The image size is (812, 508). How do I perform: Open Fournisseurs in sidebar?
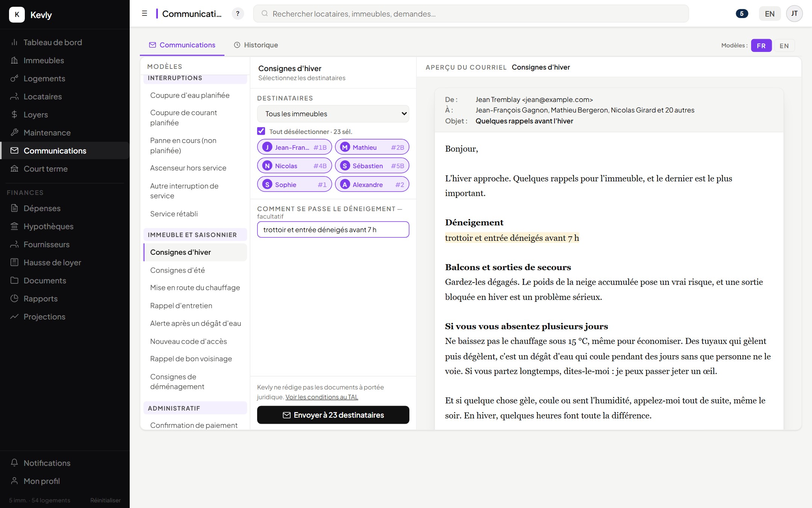65,244
